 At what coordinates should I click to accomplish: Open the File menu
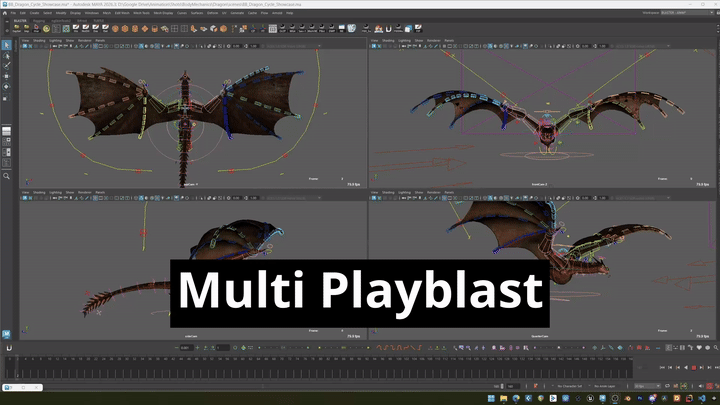click(13, 13)
